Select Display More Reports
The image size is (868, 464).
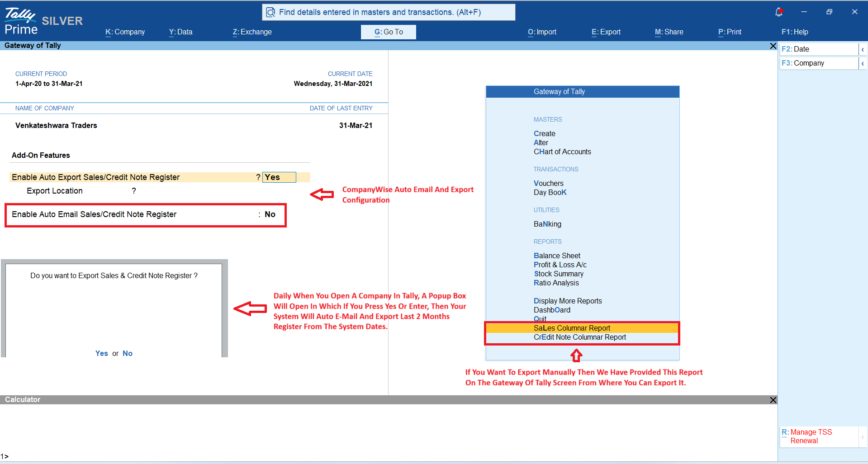click(568, 301)
